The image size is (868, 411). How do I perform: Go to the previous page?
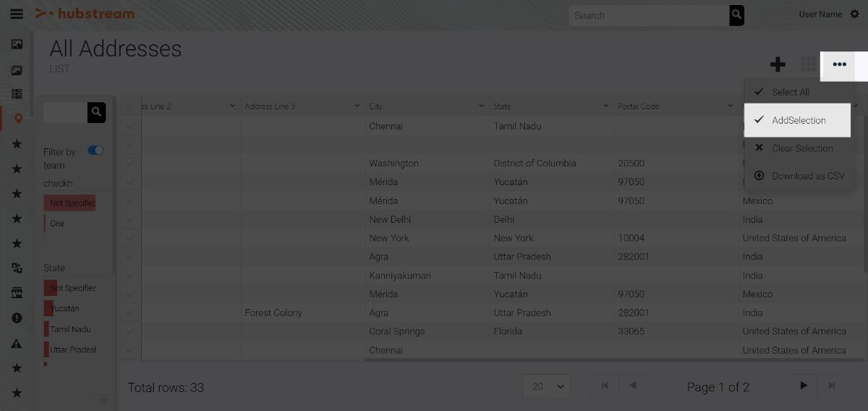[x=633, y=386]
